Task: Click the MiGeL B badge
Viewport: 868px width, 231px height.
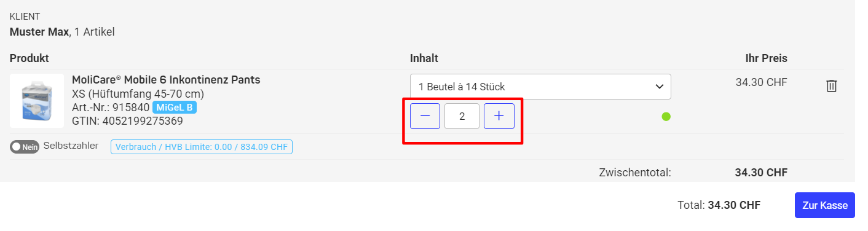Action: (x=174, y=108)
